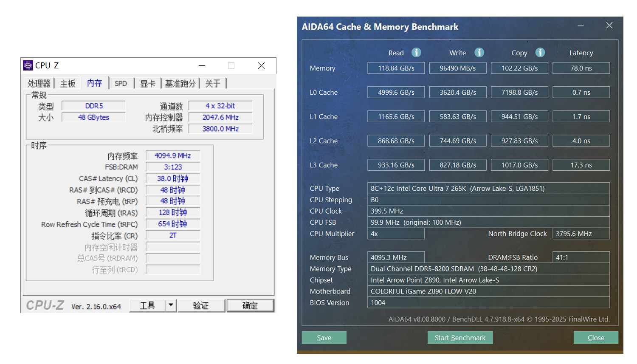Viewport: 637px width, 364px height.
Task: Click the 确定 button in CPU-Z
Action: pyautogui.click(x=250, y=305)
